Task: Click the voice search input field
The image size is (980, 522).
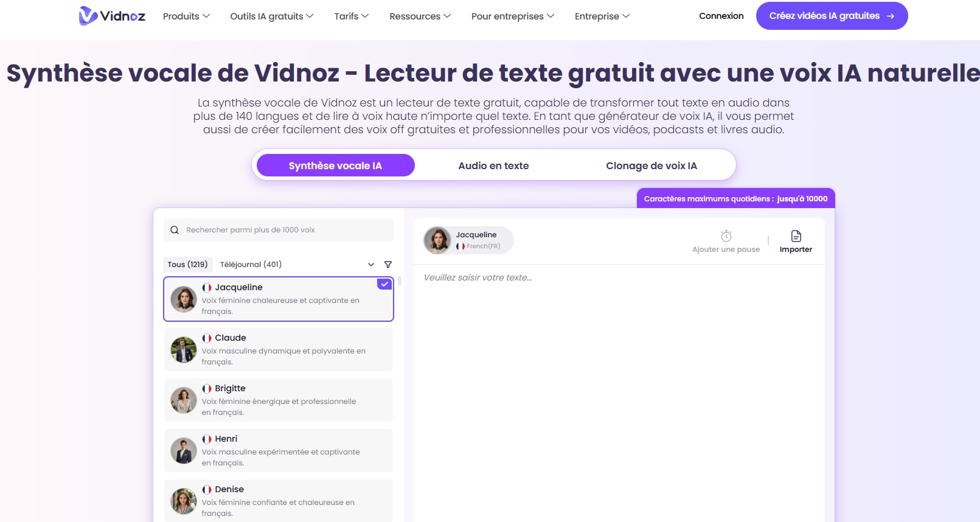Action: click(x=279, y=230)
